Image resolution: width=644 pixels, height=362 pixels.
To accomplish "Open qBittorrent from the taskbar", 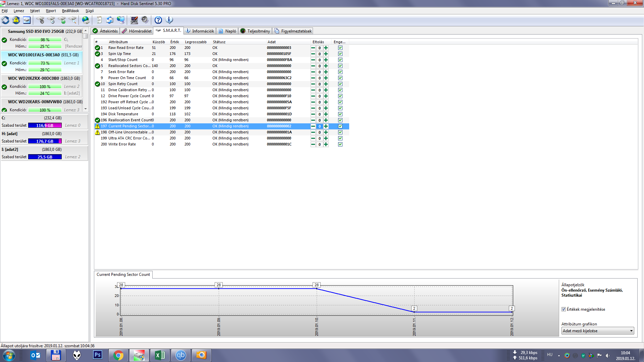I will pos(181,355).
